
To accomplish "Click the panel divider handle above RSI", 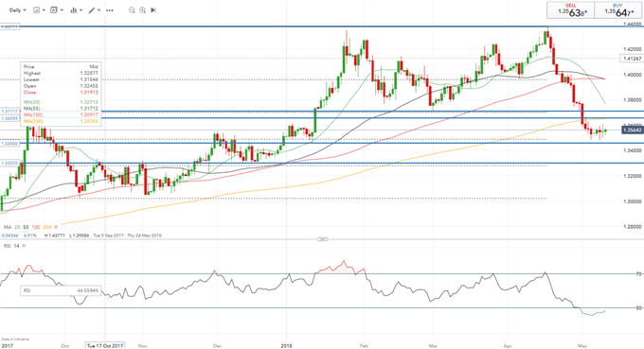I will tap(323, 239).
